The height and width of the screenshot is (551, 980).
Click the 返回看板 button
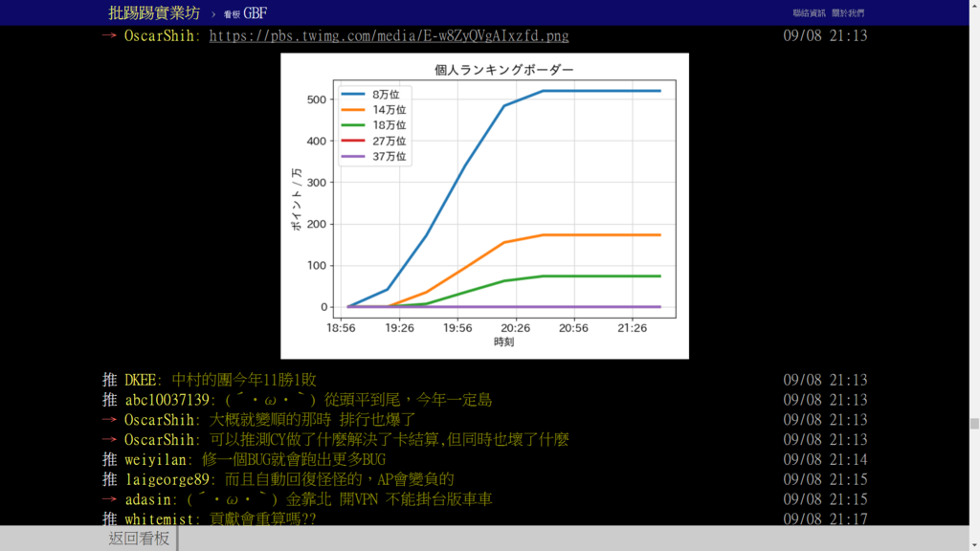tap(139, 539)
